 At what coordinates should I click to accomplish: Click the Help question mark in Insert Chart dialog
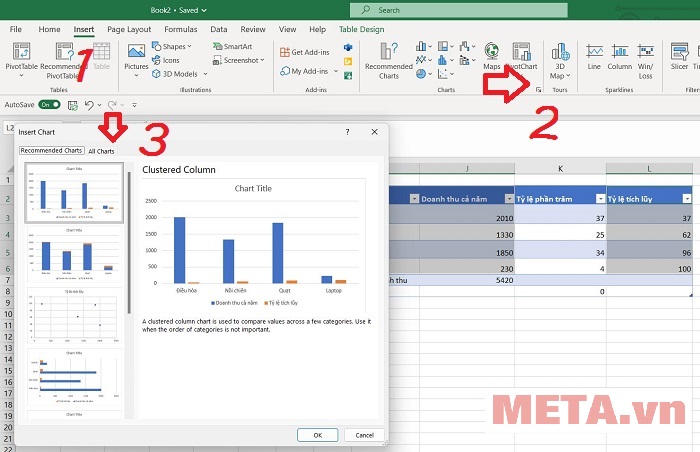347,131
